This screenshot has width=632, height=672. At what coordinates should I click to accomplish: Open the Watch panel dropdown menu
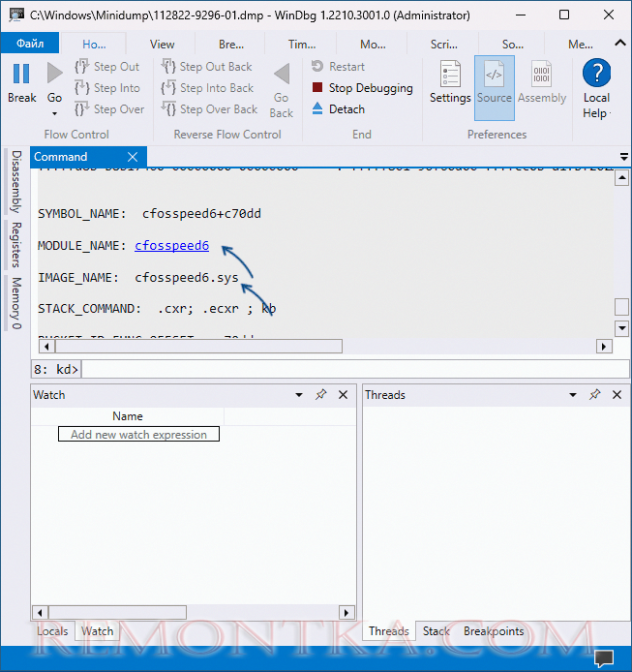299,395
